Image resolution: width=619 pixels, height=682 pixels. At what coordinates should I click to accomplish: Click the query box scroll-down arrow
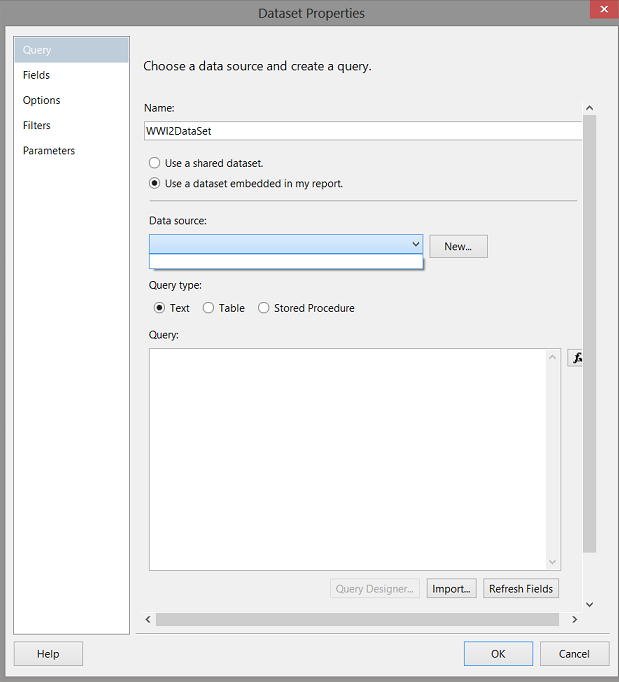(553, 562)
